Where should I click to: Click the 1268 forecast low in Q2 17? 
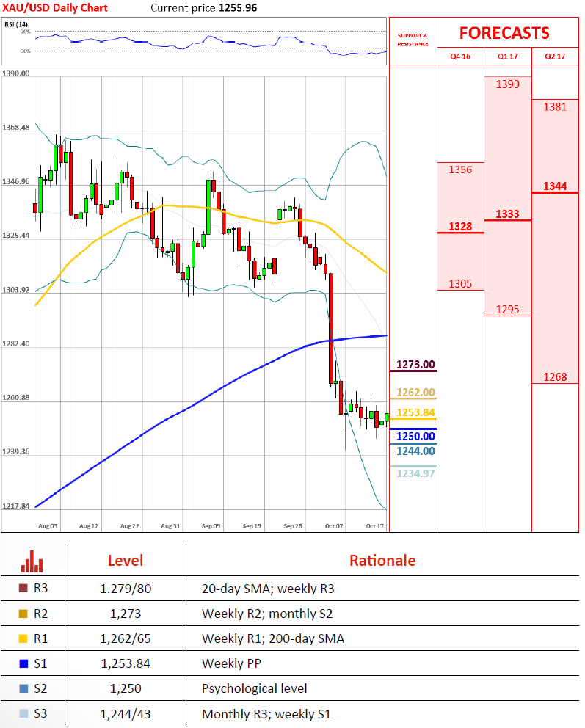tap(556, 376)
